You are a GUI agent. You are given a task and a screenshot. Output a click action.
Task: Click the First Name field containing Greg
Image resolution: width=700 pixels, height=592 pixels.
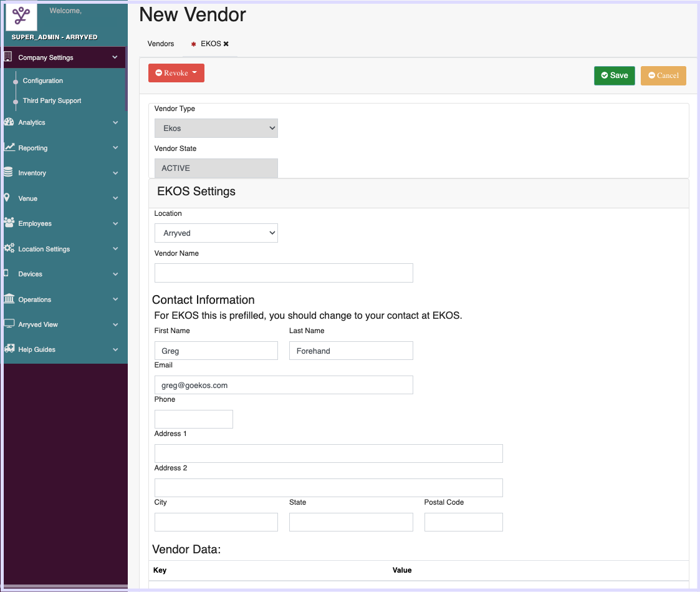[216, 351]
